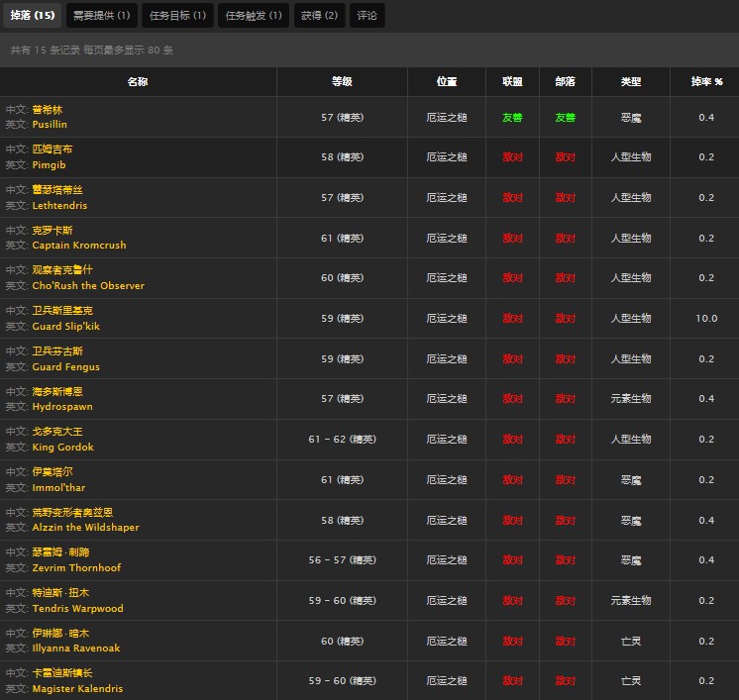The height and width of the screenshot is (700, 739).
Task: Click the Guard Slip'kik link
Action: click(66, 326)
